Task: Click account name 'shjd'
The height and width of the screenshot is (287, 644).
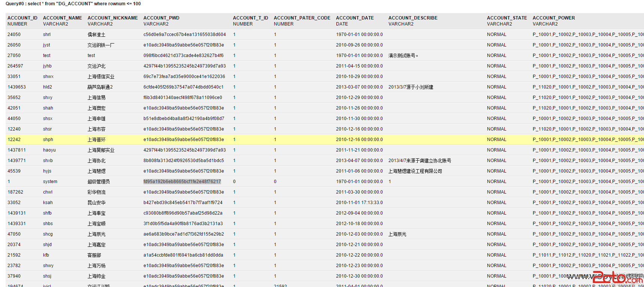Action: click(x=47, y=245)
